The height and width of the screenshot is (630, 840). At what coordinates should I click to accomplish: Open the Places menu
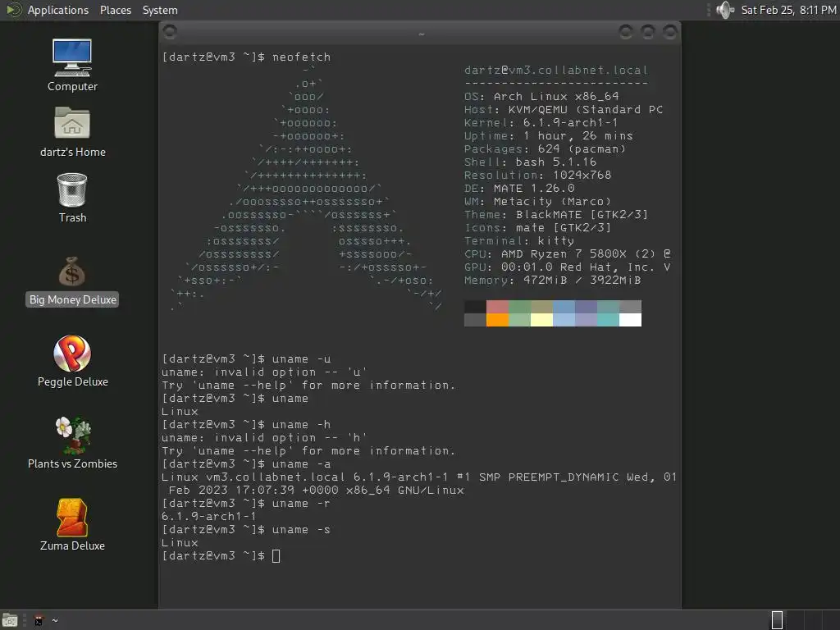(x=115, y=10)
